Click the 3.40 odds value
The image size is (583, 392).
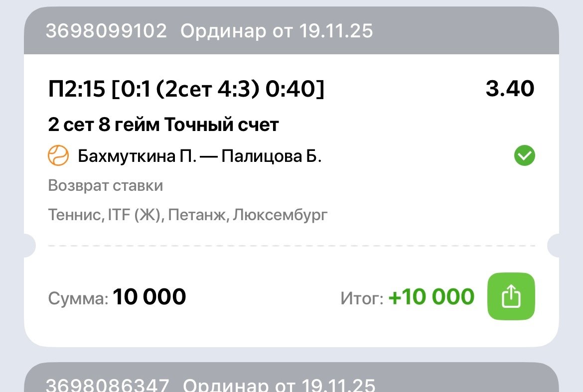tap(510, 89)
